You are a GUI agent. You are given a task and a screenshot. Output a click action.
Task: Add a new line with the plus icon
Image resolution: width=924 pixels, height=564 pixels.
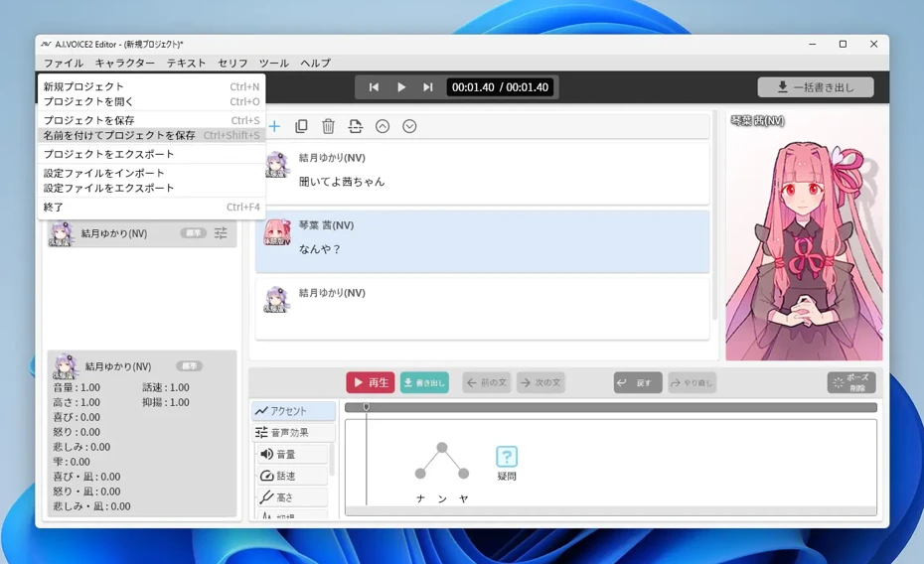click(274, 126)
